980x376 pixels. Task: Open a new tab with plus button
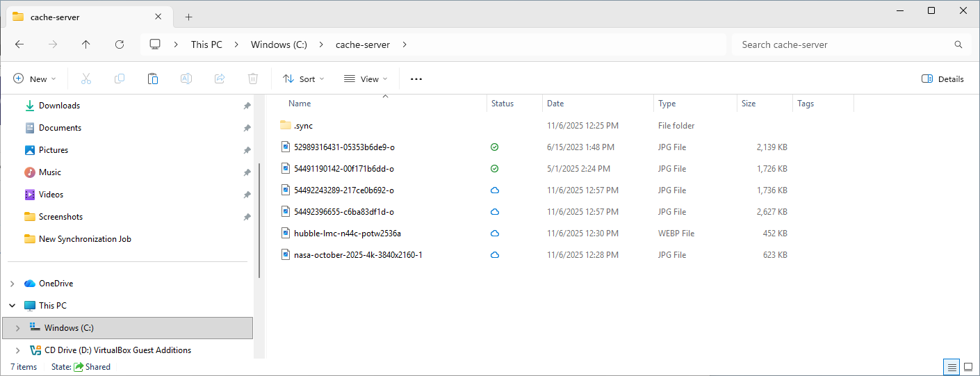pos(188,17)
